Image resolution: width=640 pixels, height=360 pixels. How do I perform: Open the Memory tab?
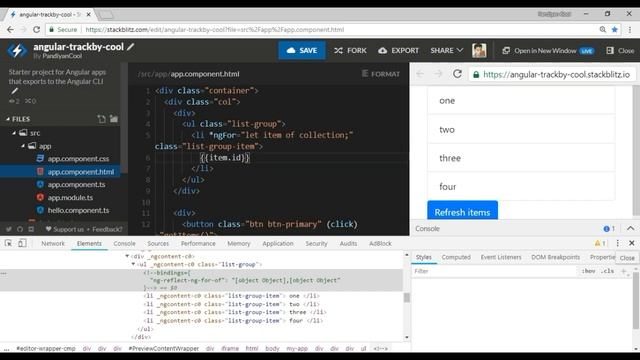coord(239,243)
